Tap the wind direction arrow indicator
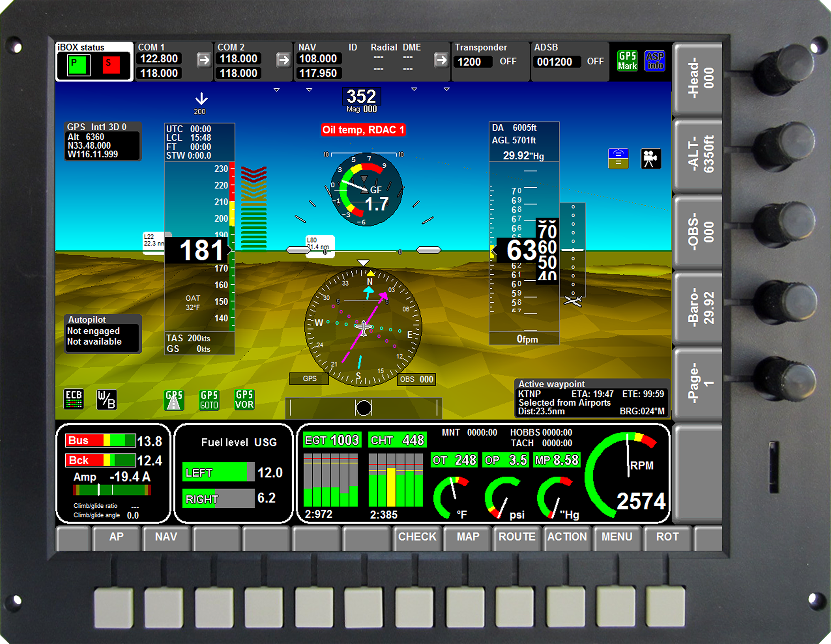Image resolution: width=831 pixels, height=644 pixels. coord(202,99)
